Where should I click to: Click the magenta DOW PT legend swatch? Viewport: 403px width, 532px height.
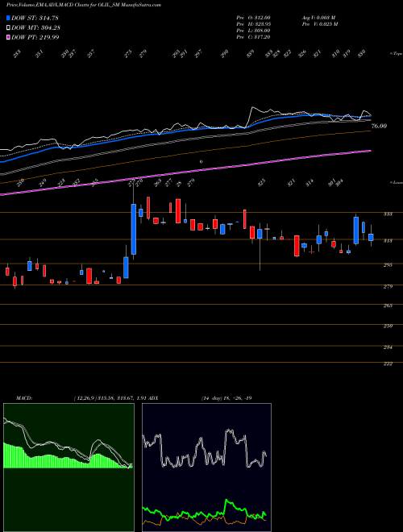point(9,37)
